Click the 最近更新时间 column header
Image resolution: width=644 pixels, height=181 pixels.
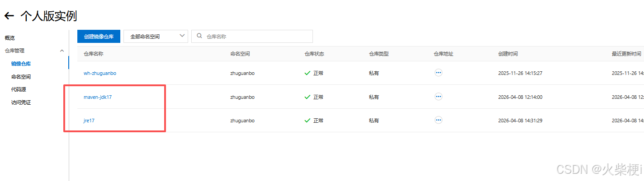coord(626,54)
